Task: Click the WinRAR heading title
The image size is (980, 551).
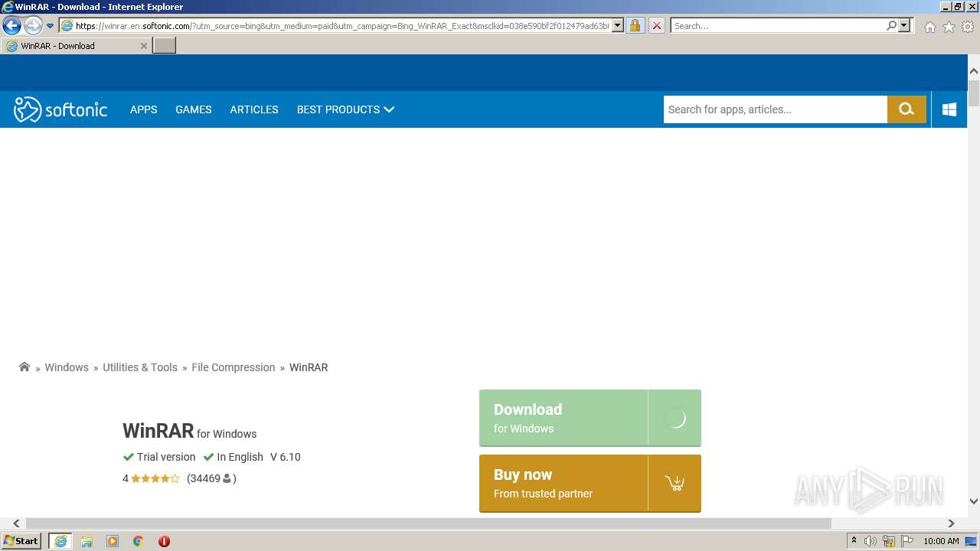Action: 158,431
